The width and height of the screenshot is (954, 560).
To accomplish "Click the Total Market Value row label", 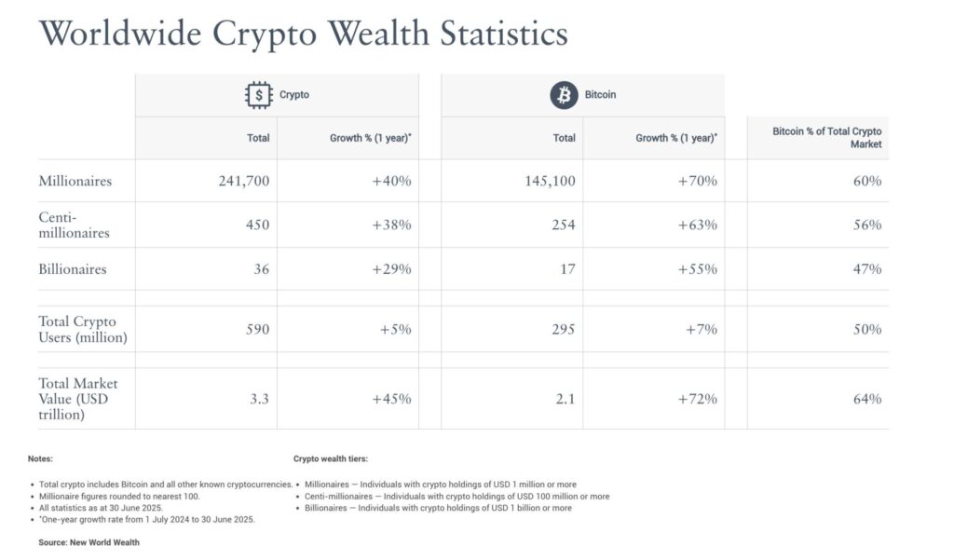I will tap(78, 398).
